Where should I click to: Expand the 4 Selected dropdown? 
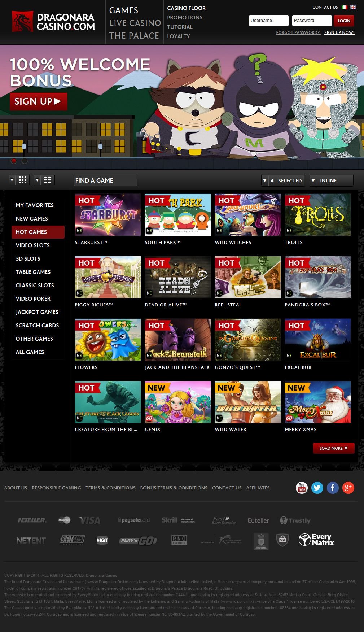coord(283,180)
